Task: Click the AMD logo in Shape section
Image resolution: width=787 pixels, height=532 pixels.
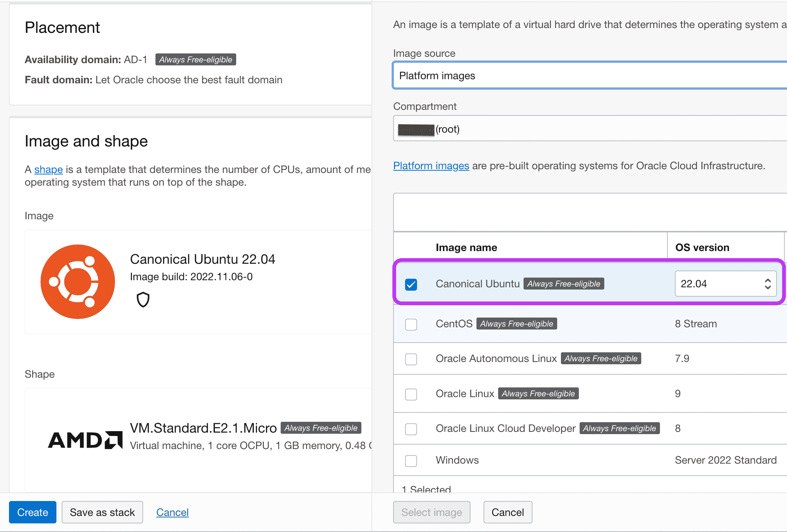Action: coord(85,440)
